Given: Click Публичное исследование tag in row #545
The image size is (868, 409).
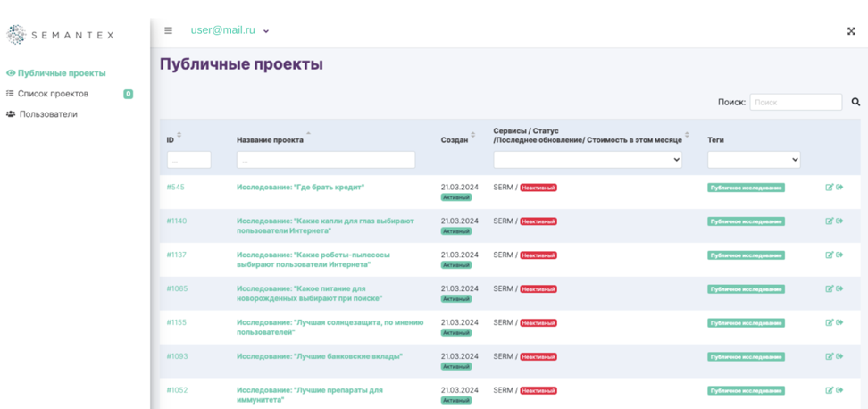Looking at the screenshot, I should point(747,188).
